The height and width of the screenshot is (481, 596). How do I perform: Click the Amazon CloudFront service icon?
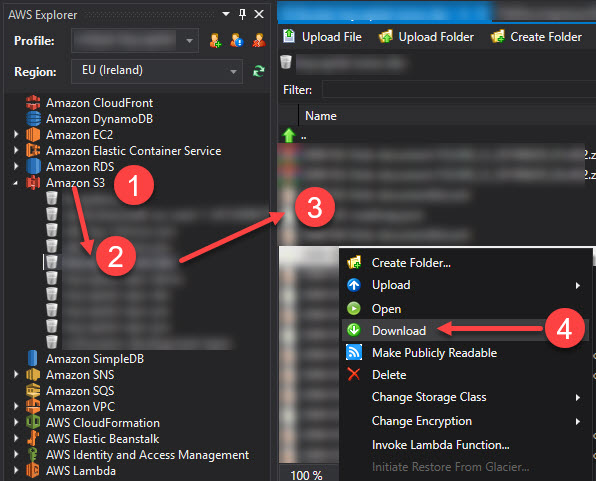[x=33, y=103]
